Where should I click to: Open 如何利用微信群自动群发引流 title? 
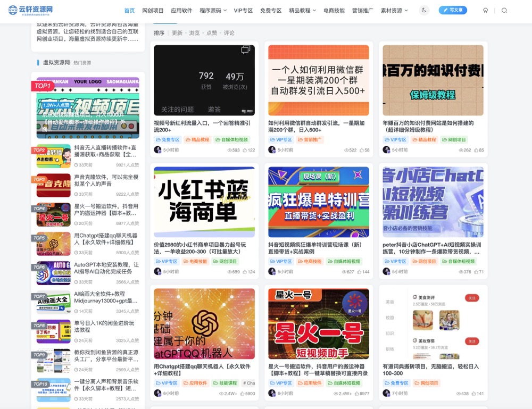pos(316,127)
